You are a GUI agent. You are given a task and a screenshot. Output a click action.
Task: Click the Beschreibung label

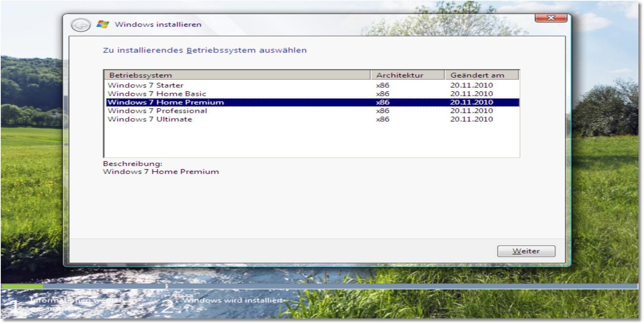pyautogui.click(x=133, y=164)
